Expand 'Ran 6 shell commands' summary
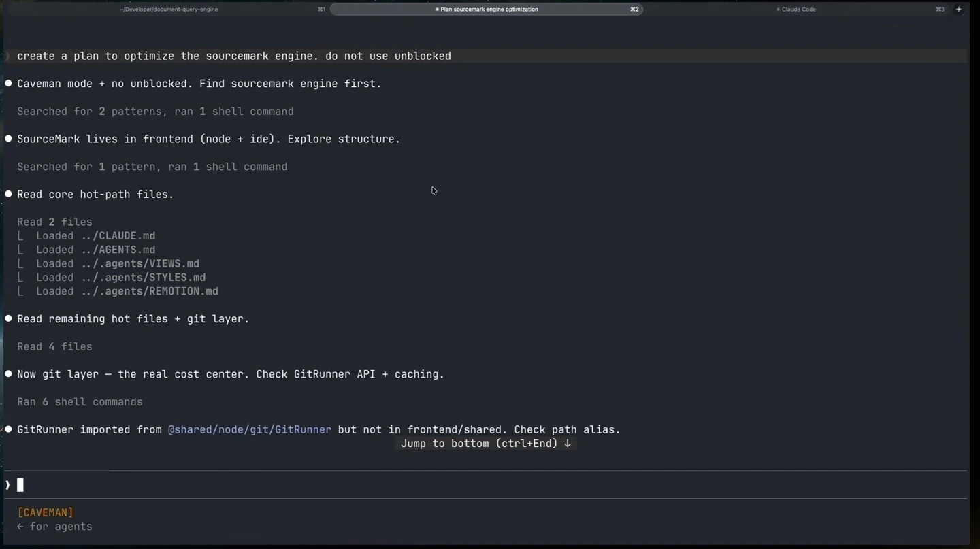 coord(80,402)
